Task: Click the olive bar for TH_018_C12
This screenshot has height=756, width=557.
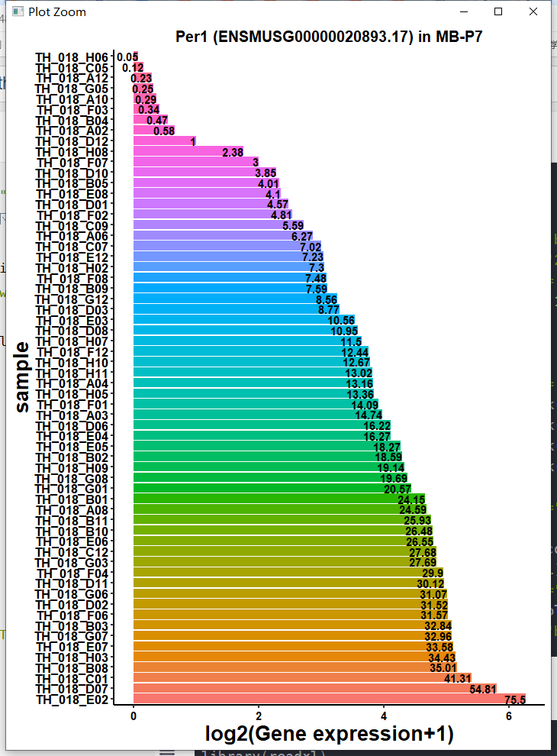Action: pos(285,551)
